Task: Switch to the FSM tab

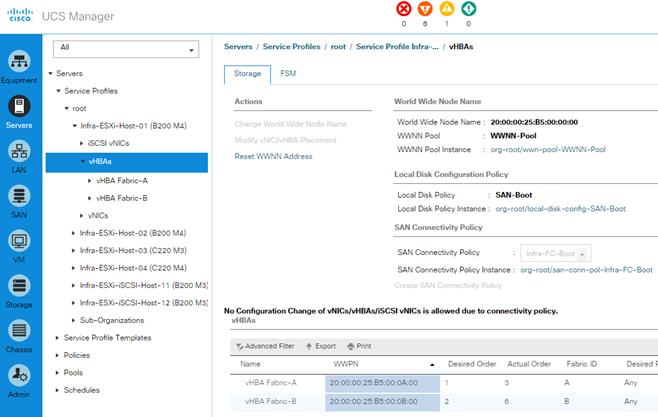Action: (x=288, y=74)
